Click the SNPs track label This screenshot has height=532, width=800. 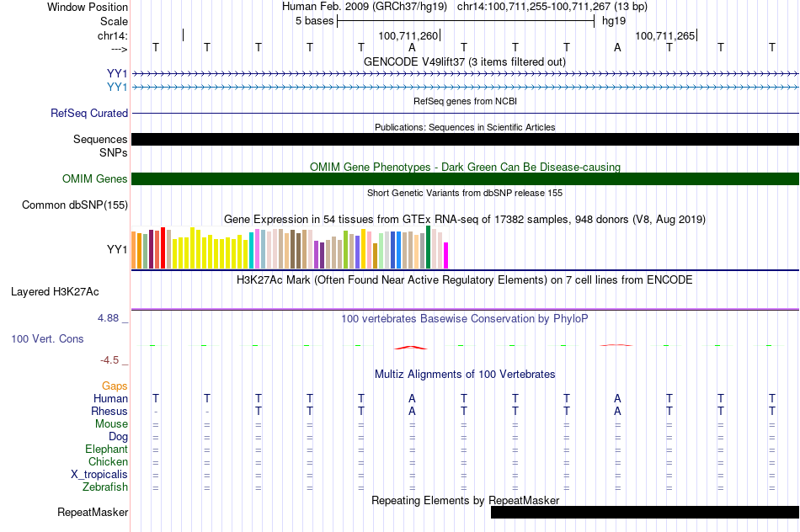(114, 152)
